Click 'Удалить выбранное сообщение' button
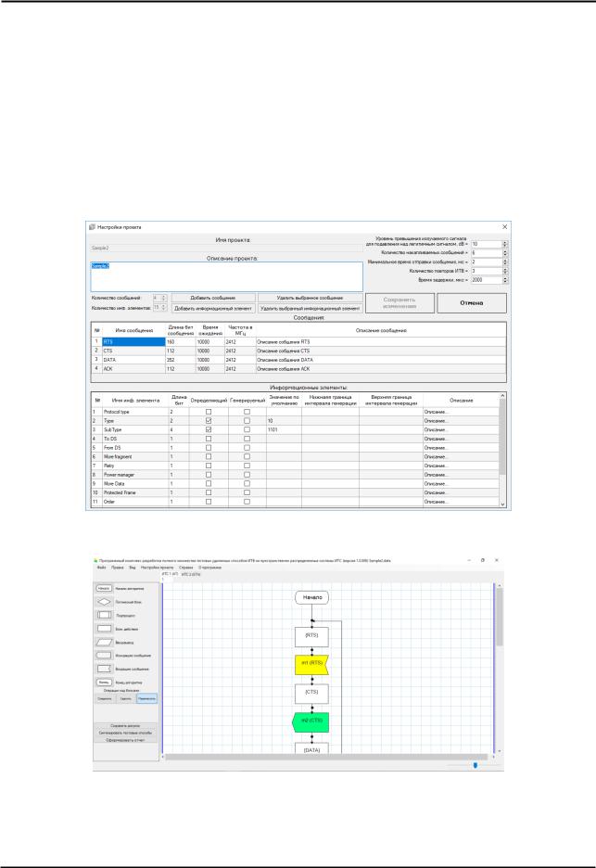 click(310, 298)
